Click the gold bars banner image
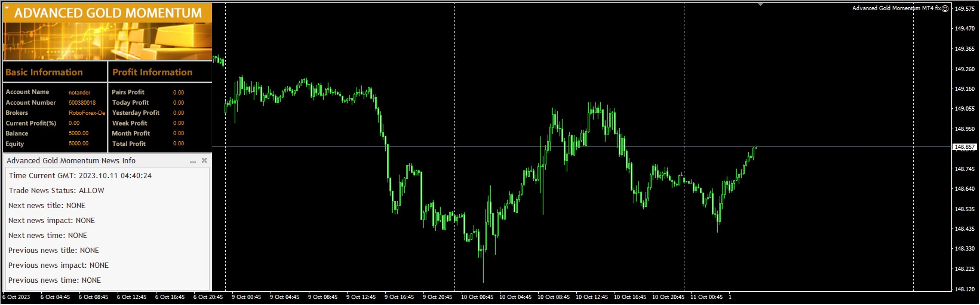Image resolution: width=980 pixels, height=305 pixels. [x=107, y=41]
